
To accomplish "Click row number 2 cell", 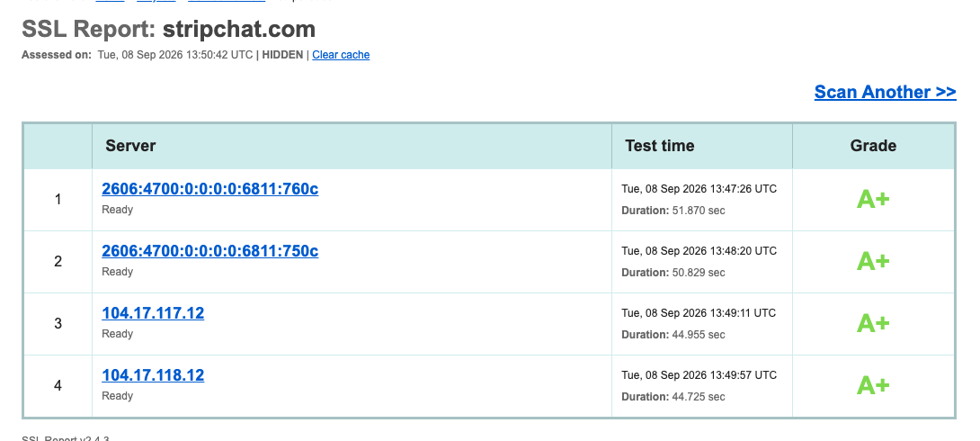I will [58, 262].
